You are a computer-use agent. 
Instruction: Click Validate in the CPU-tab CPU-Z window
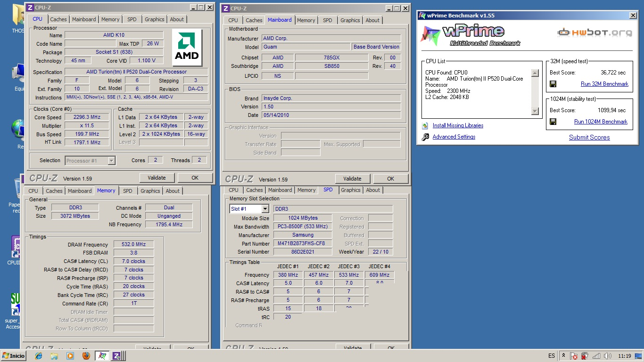(157, 178)
